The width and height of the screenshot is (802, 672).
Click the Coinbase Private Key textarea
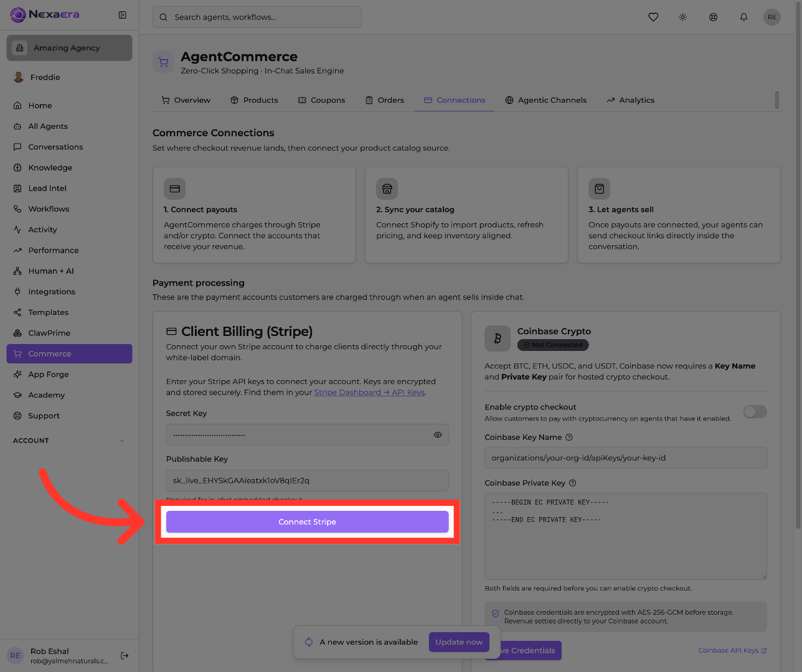[626, 536]
